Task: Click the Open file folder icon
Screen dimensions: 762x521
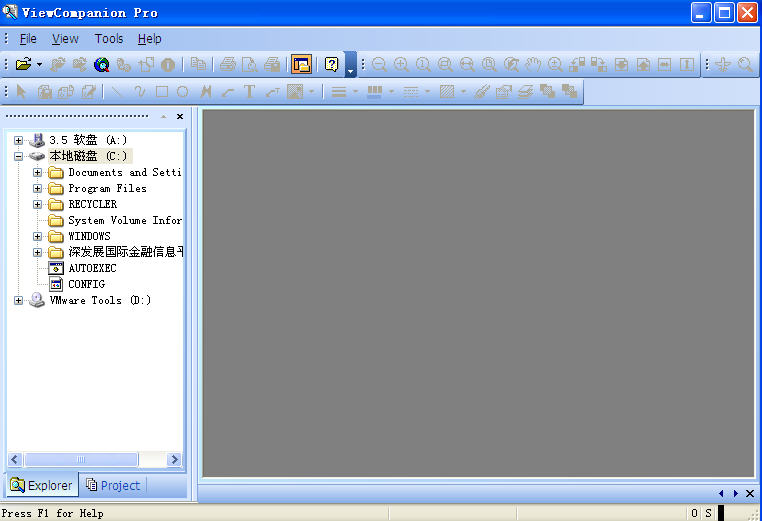Action: (x=23, y=65)
